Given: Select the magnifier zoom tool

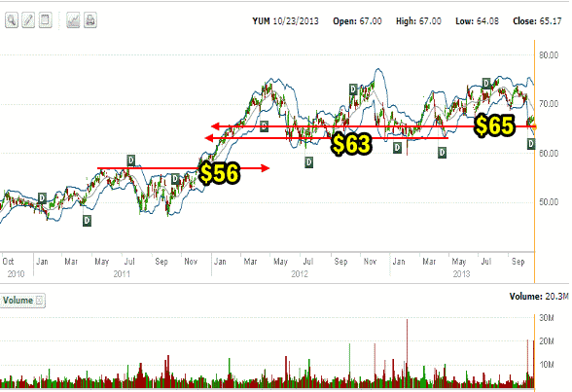Looking at the screenshot, I should point(12,20).
